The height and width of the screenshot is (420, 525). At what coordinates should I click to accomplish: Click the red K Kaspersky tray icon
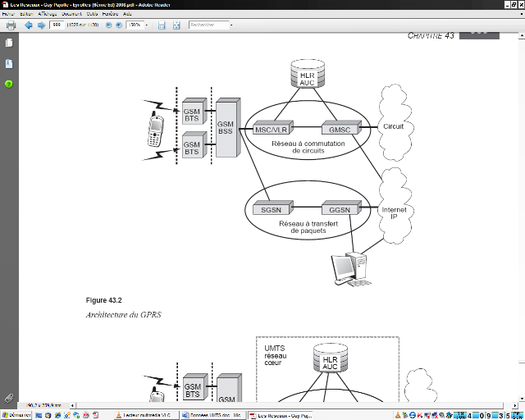pos(420,416)
